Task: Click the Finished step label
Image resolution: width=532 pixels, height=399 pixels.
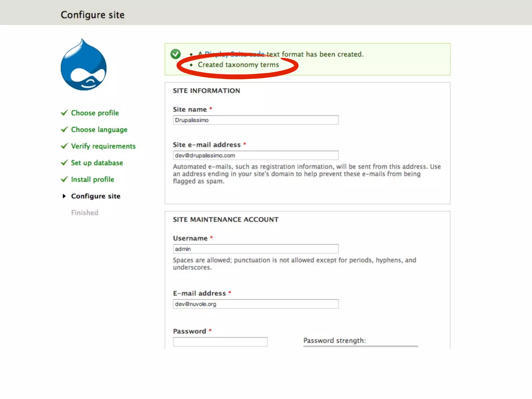Action: tap(85, 213)
